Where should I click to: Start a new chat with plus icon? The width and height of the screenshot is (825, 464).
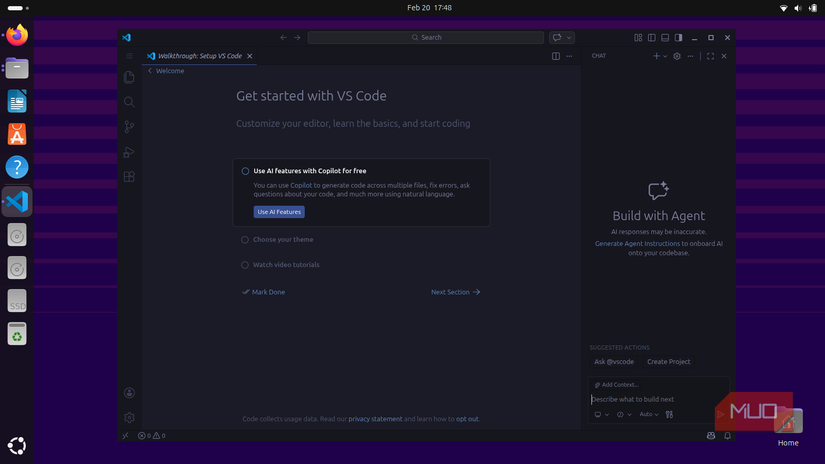656,56
